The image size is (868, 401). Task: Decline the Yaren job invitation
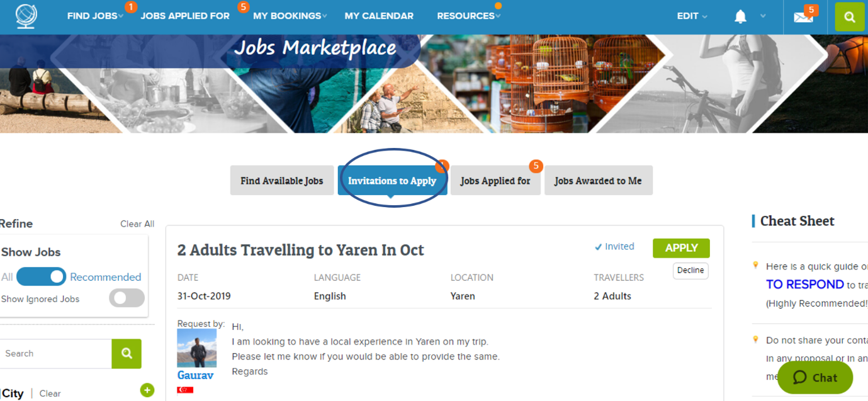coord(690,270)
